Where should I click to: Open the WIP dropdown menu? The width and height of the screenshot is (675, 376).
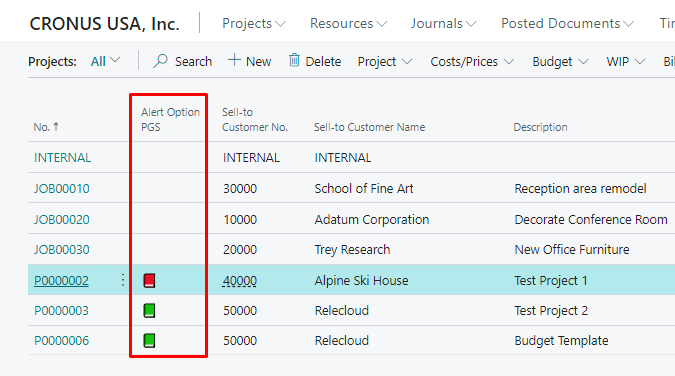point(625,62)
